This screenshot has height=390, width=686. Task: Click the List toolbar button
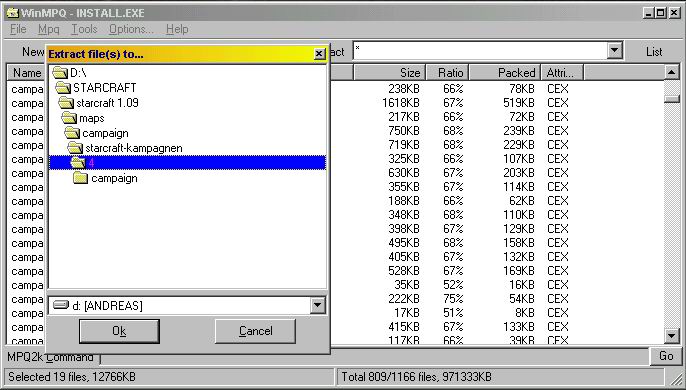tap(654, 52)
